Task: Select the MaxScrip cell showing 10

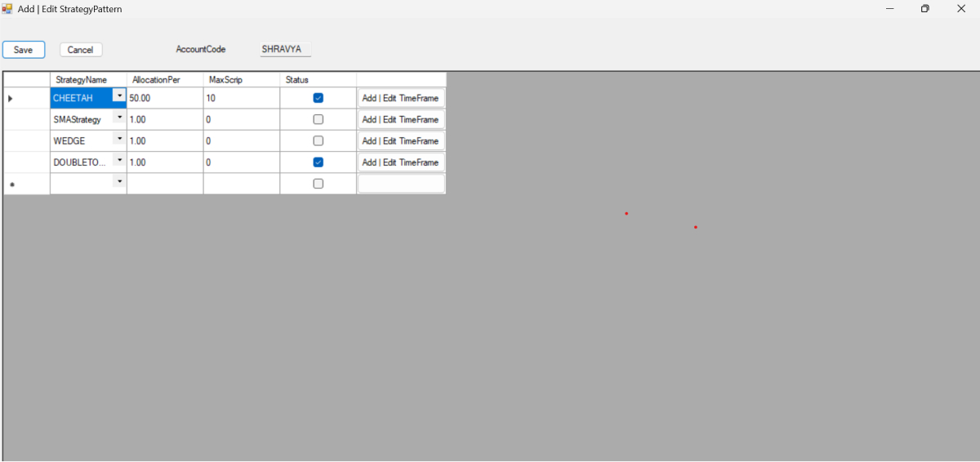Action: coord(241,98)
